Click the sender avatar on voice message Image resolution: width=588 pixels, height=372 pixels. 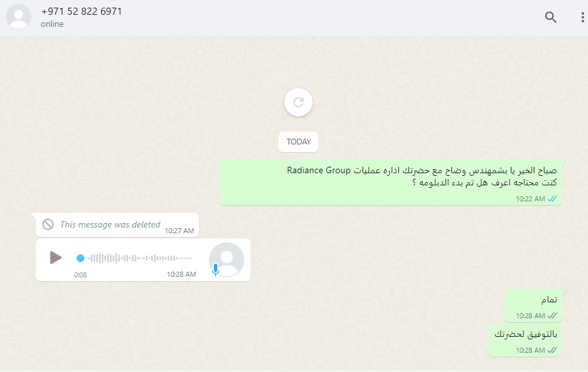tap(226, 260)
